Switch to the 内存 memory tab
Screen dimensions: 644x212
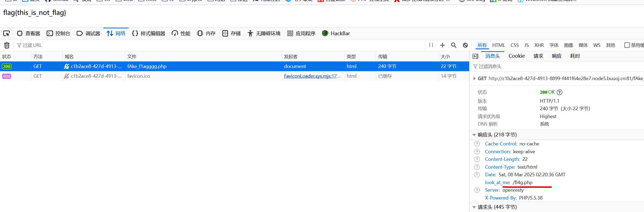point(206,34)
